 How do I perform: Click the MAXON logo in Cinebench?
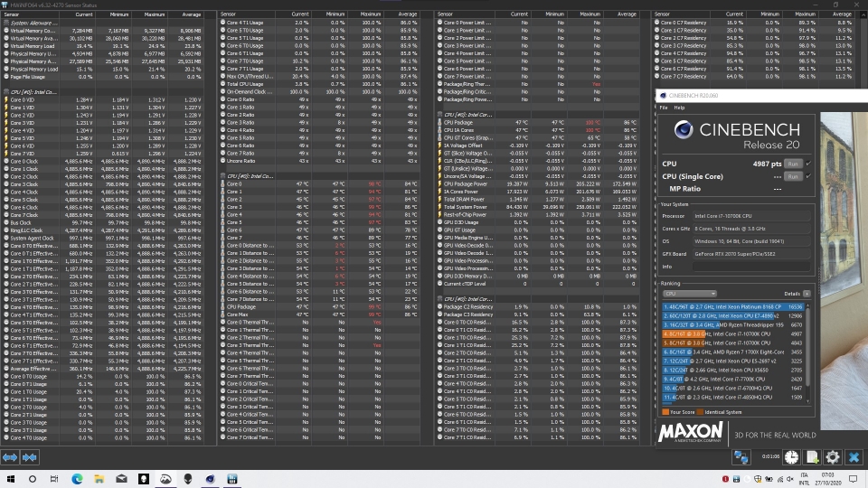click(690, 432)
